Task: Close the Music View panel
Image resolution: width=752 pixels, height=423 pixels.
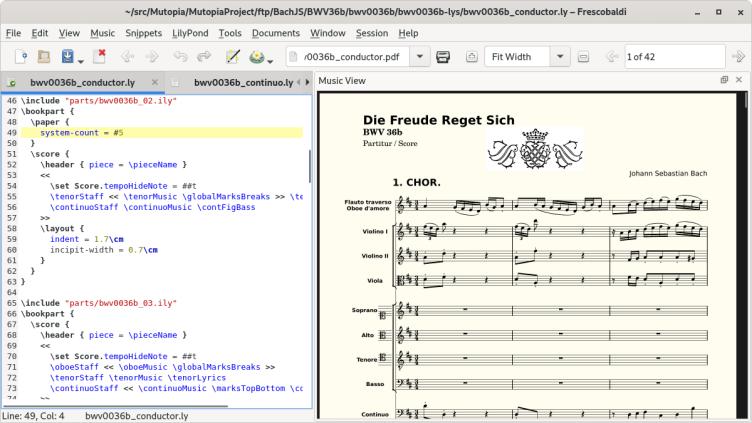Action: 739,80
